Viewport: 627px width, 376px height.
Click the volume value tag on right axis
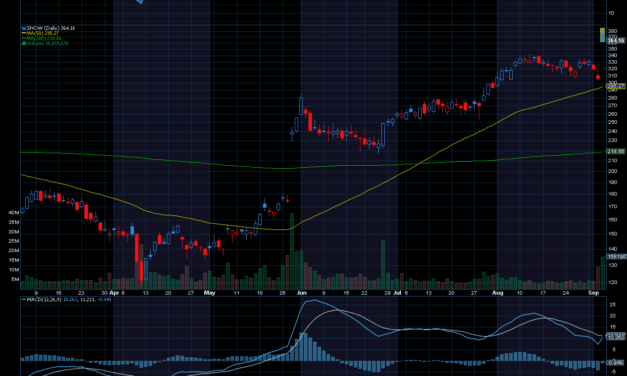[x=616, y=256]
